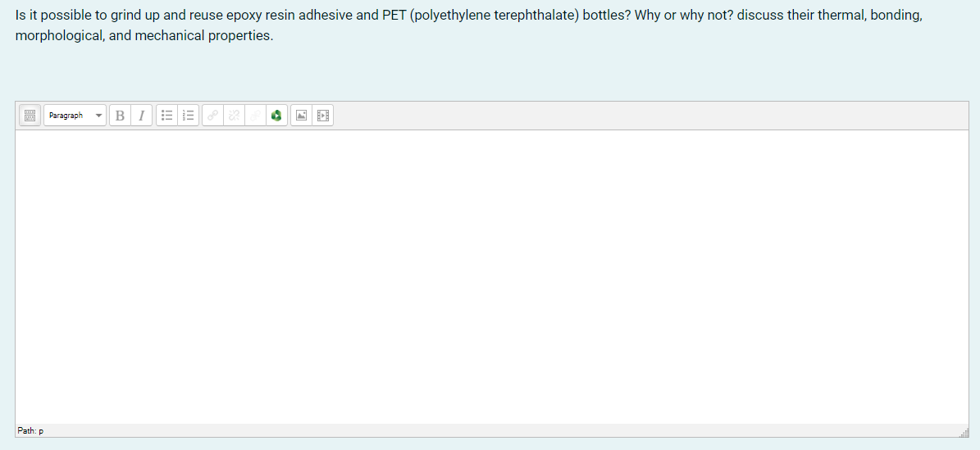
Task: Click the editor resize handle corner
Action: tap(964, 432)
